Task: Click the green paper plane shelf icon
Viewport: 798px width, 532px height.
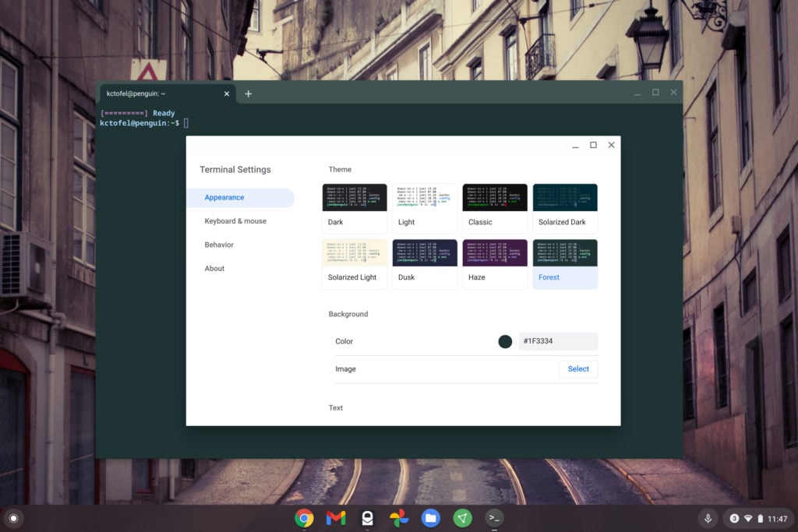Action: click(462, 518)
